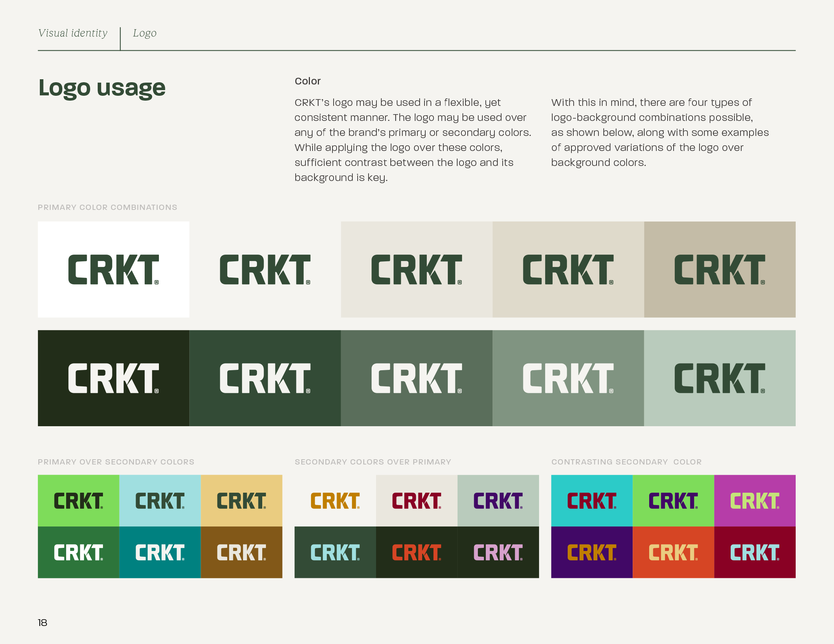Click the page number 18

42,623
